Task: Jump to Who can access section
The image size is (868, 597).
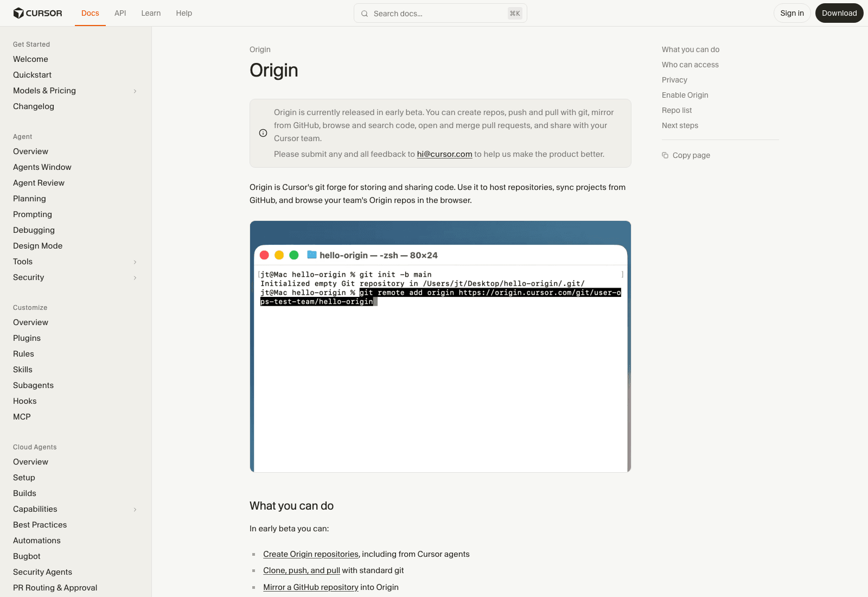Action: [x=690, y=65]
